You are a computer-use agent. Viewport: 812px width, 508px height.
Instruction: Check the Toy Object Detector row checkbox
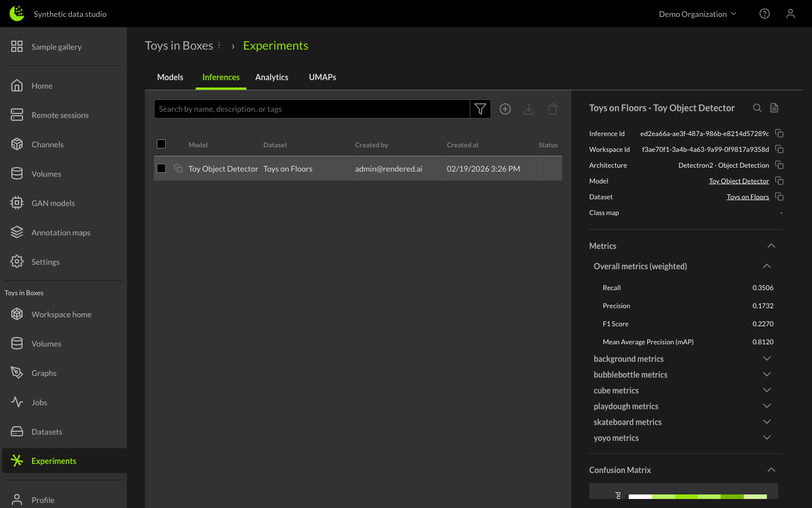coord(161,168)
